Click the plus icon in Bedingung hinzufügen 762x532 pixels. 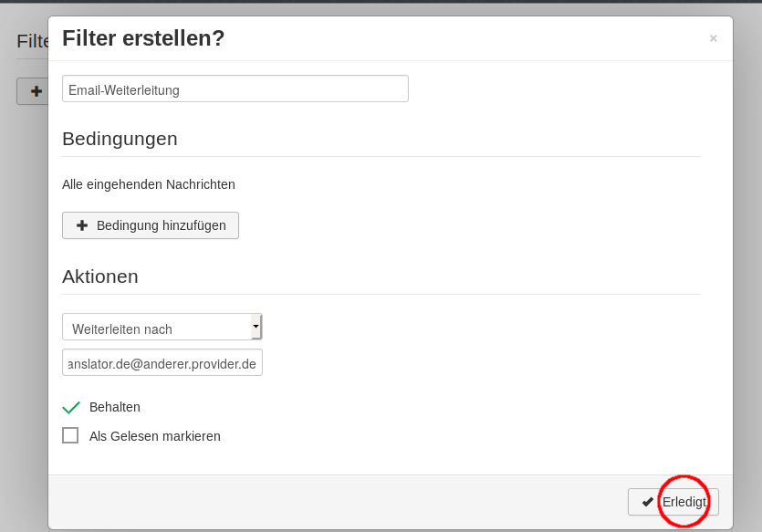click(x=82, y=225)
